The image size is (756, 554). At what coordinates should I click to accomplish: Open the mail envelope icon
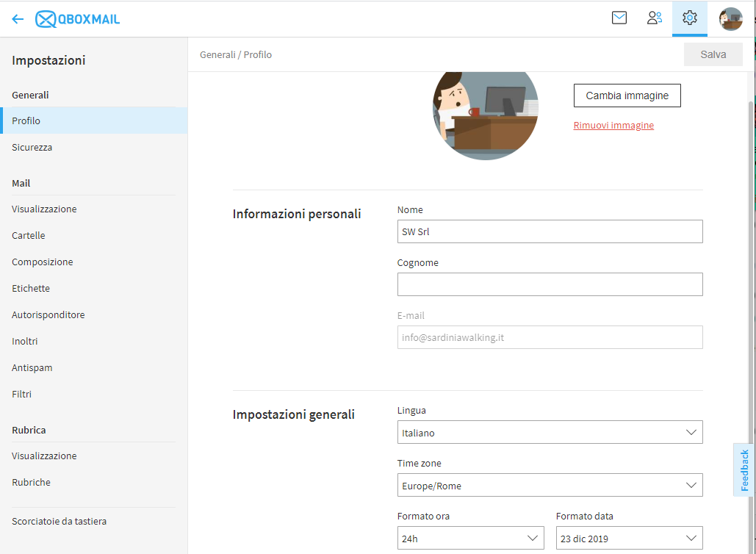(x=619, y=18)
